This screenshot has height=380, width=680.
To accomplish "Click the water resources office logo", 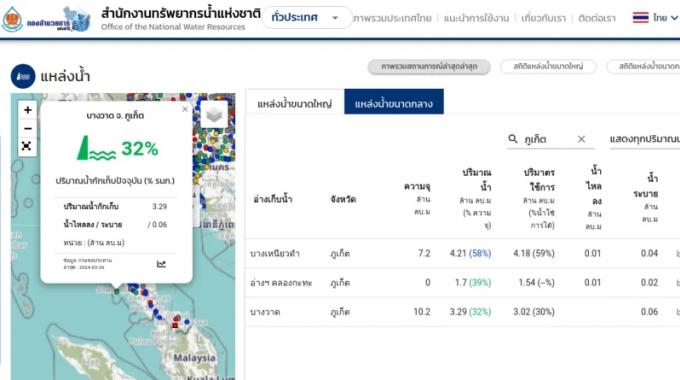I will tap(46, 19).
